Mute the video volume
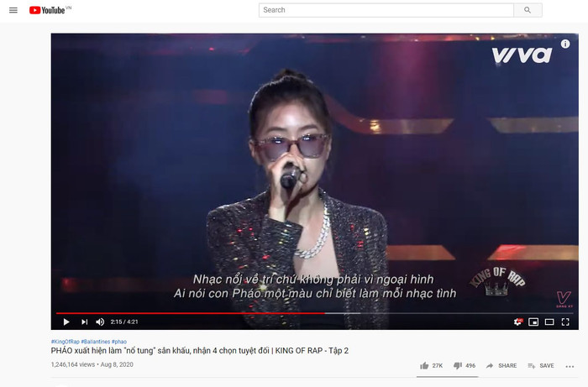The image size is (588, 387). point(100,322)
